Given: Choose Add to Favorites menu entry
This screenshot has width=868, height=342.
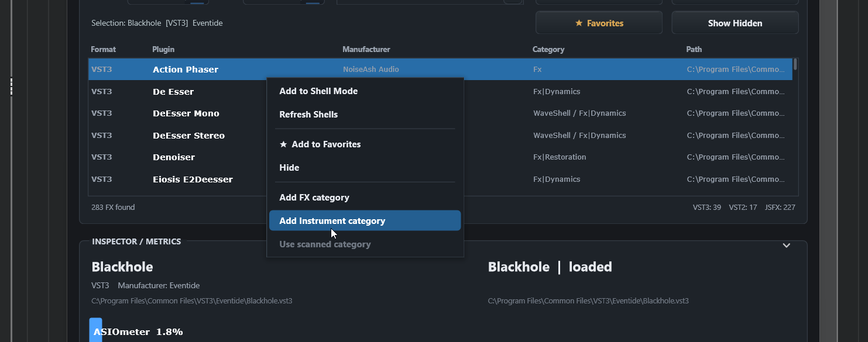Looking at the screenshot, I should pos(365,144).
